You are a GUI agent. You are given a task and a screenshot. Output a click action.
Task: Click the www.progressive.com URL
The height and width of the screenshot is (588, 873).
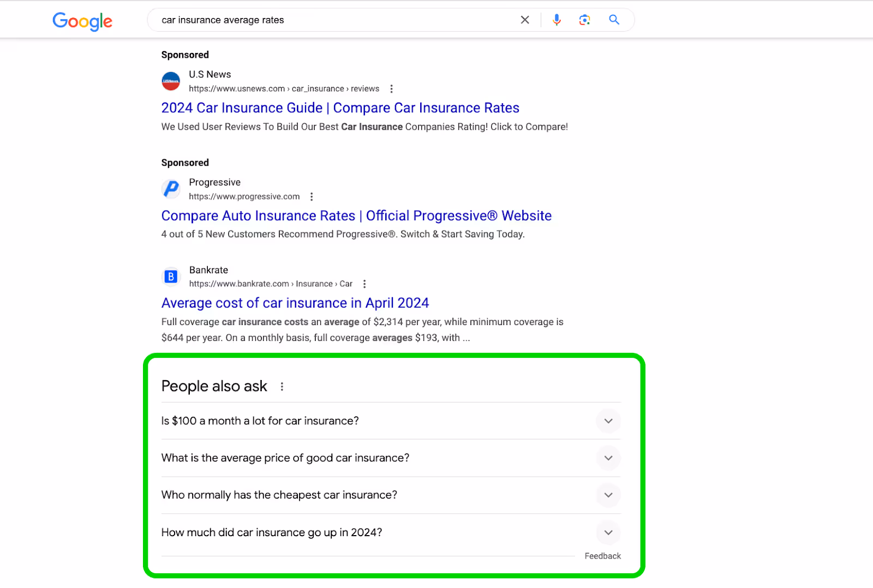(x=244, y=197)
